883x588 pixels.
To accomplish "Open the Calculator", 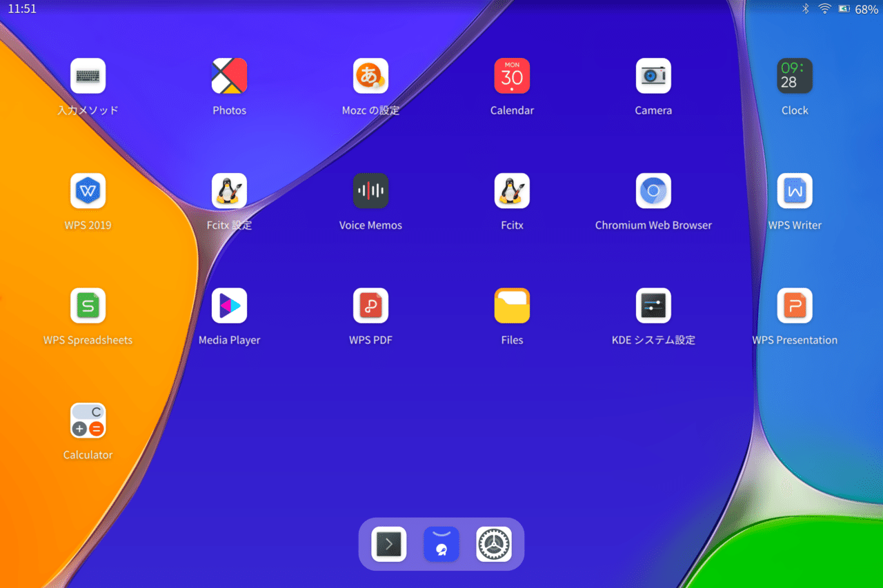I will pos(88,420).
